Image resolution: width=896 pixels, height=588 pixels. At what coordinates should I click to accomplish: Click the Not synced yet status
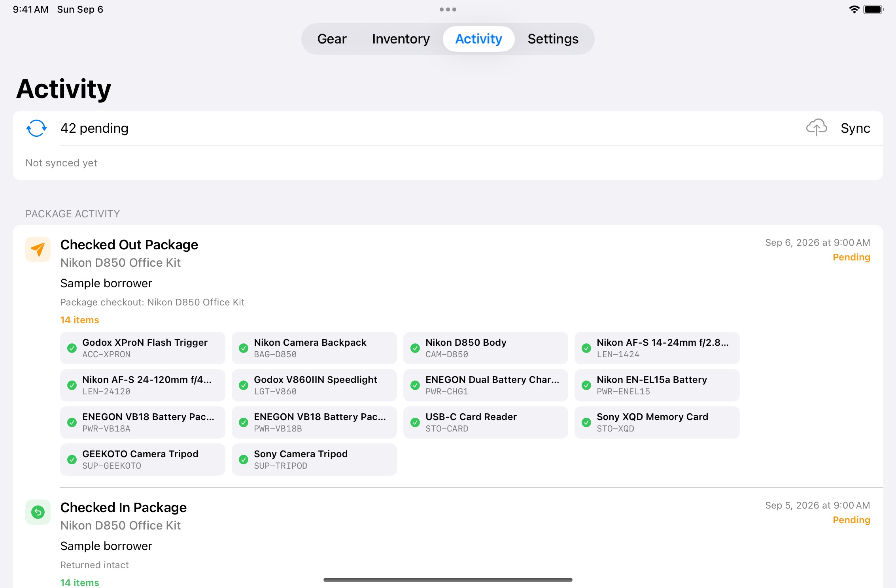pyautogui.click(x=61, y=163)
